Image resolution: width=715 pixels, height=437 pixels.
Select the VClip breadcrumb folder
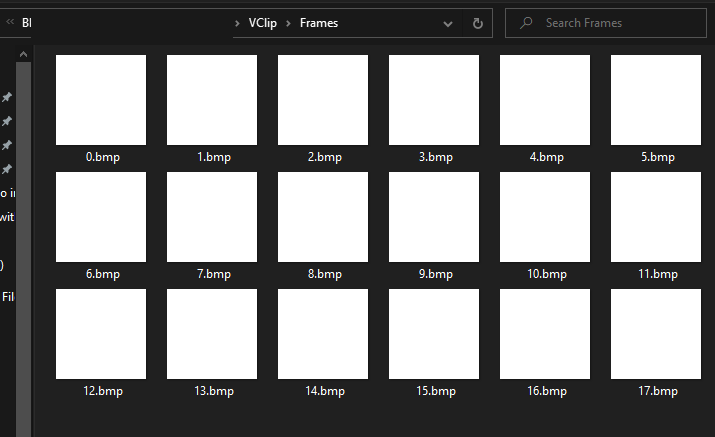point(263,23)
